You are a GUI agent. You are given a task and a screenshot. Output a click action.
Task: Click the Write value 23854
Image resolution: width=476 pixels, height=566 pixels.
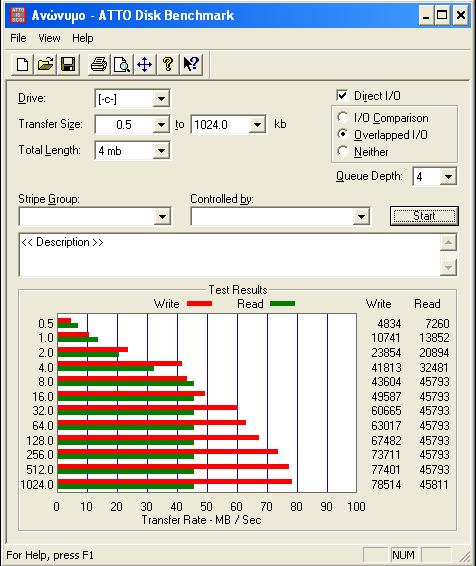click(x=386, y=353)
